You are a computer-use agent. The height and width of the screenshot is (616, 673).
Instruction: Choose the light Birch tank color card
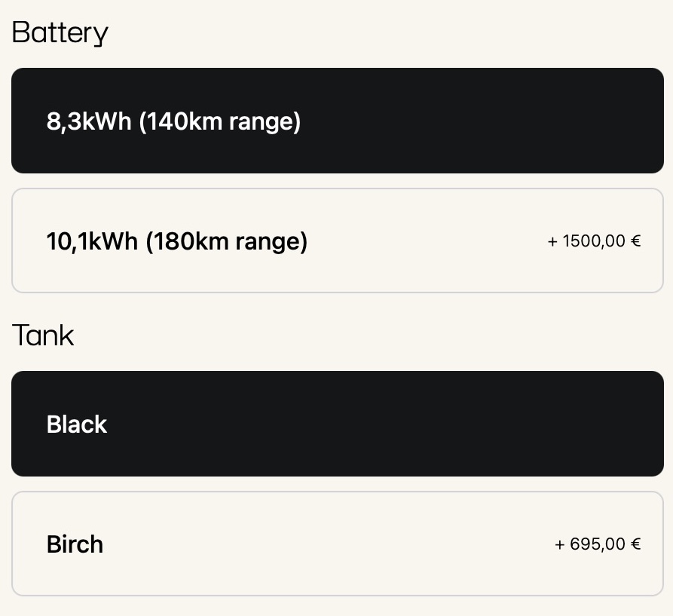(337, 544)
